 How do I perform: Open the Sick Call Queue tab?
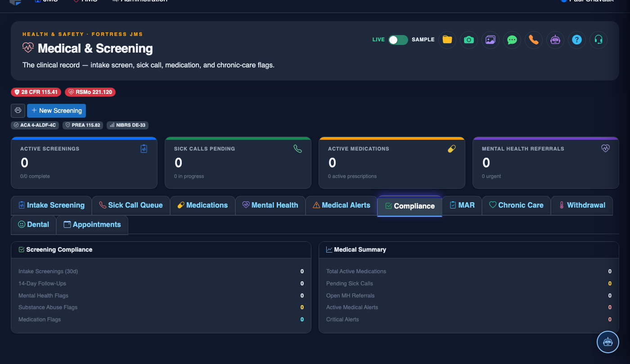pyautogui.click(x=131, y=205)
